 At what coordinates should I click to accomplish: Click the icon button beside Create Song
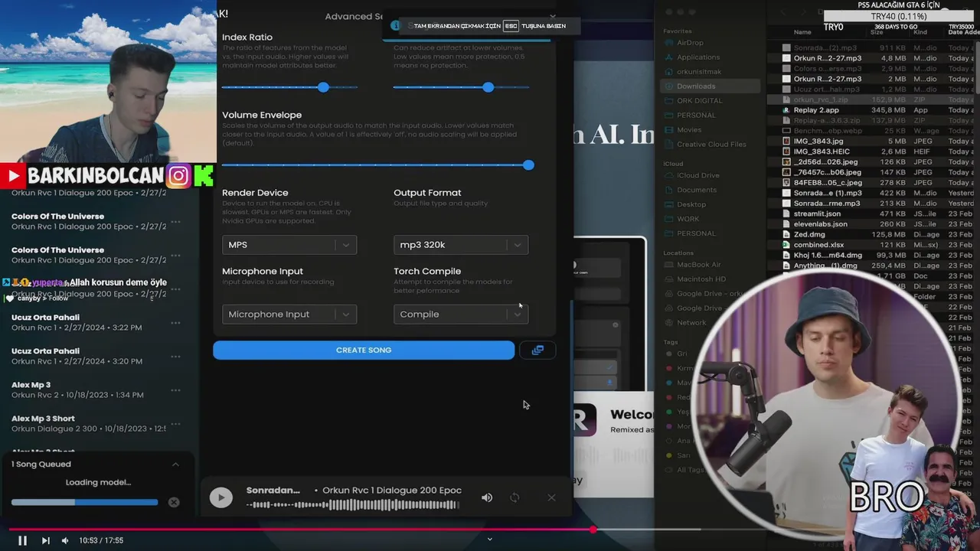coord(537,350)
